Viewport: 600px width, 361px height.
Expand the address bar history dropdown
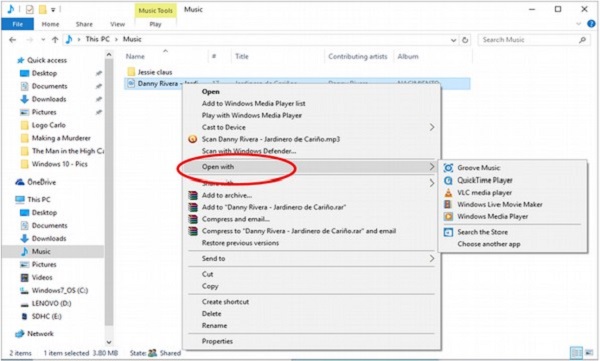(453, 40)
